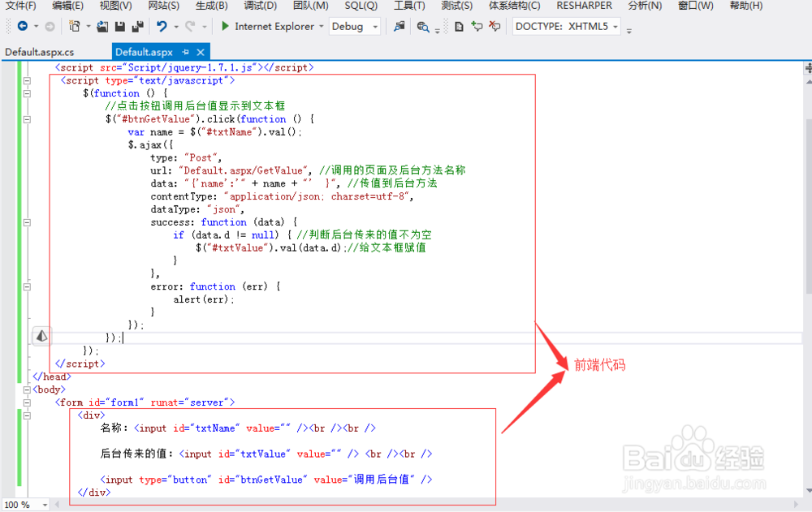Click the horizontal scrollbar right arrow
This screenshot has height=512, width=812.
(797, 504)
